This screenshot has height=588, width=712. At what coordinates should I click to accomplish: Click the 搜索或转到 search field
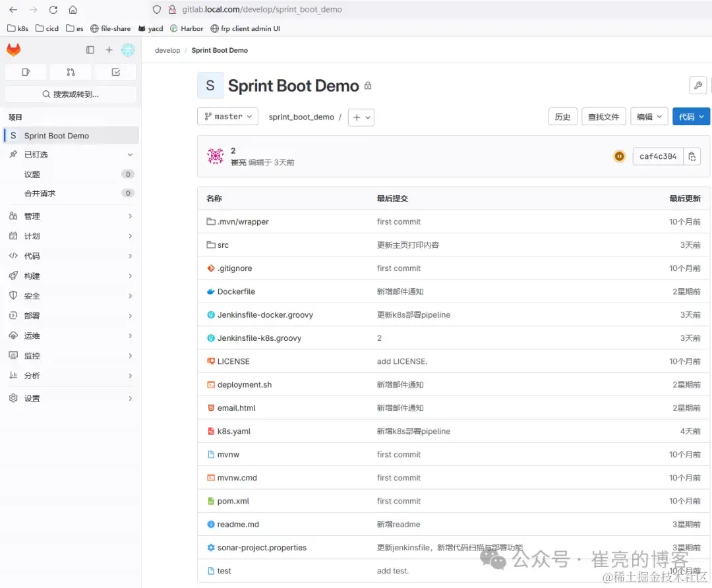pos(71,94)
